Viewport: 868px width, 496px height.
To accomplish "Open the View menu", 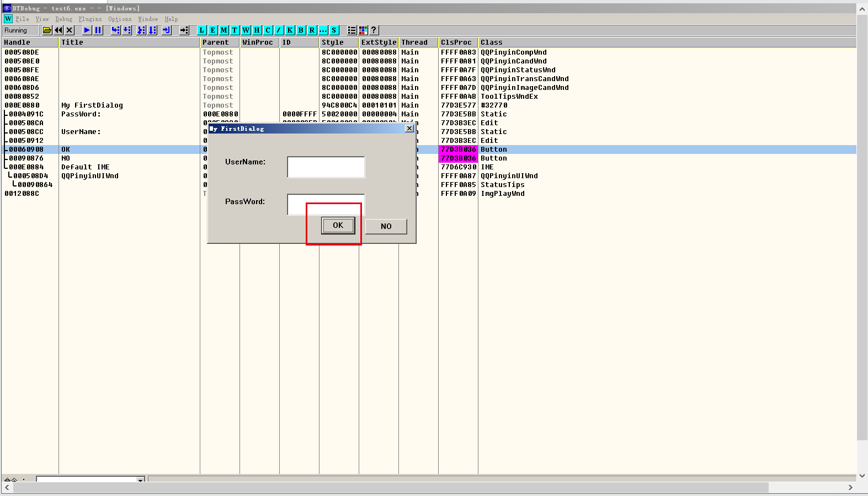I will click(42, 19).
